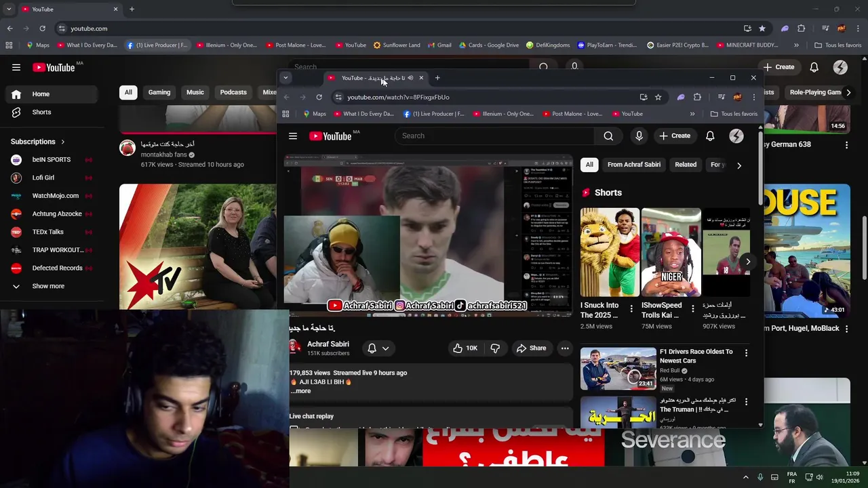Open the tab search dropdown in the front window
The width and height of the screenshot is (868, 488).
click(285, 78)
